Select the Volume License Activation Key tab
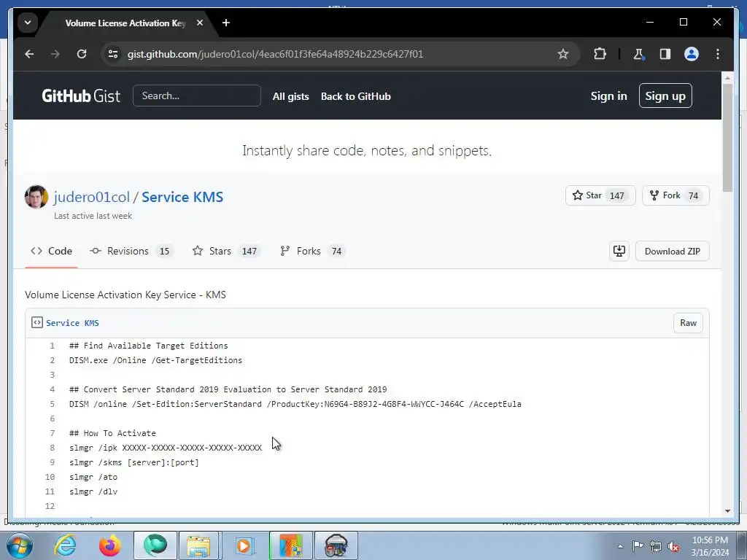This screenshot has width=747, height=560. [x=125, y=23]
